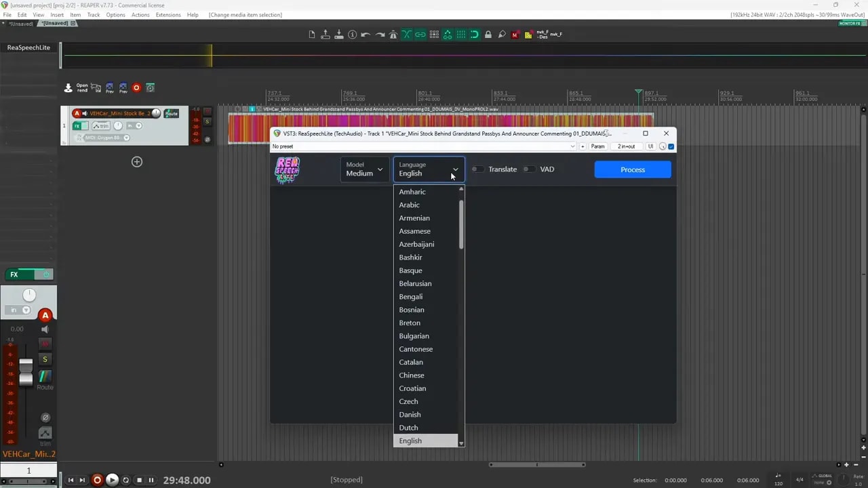Open the Extensions menu
The image size is (868, 488).
[x=168, y=14]
